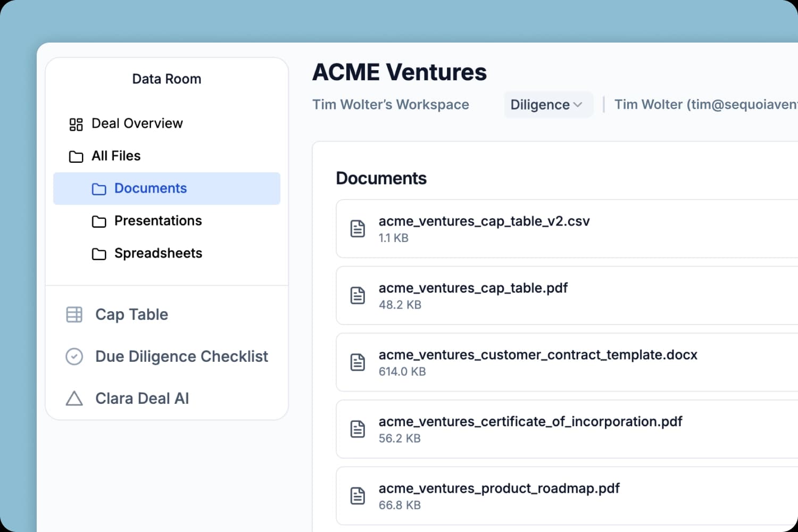
Task: Click the 1.1 KB file size text
Action: point(394,238)
